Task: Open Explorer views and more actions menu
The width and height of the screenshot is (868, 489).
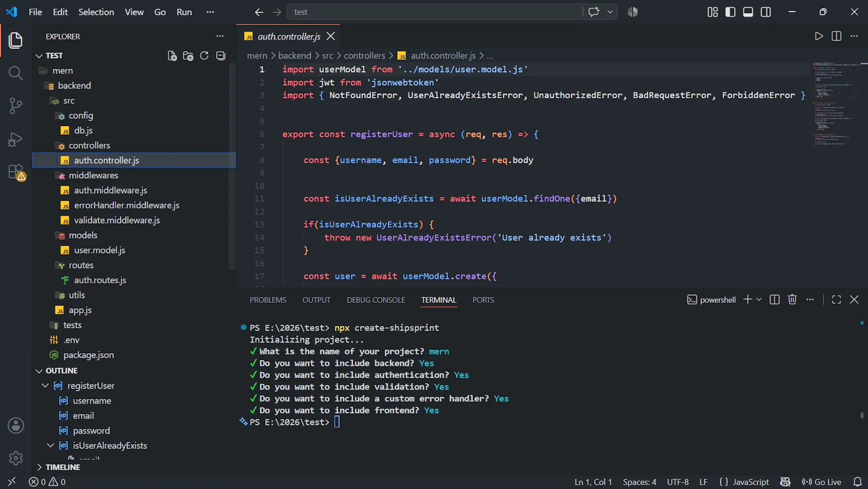Action: [220, 36]
